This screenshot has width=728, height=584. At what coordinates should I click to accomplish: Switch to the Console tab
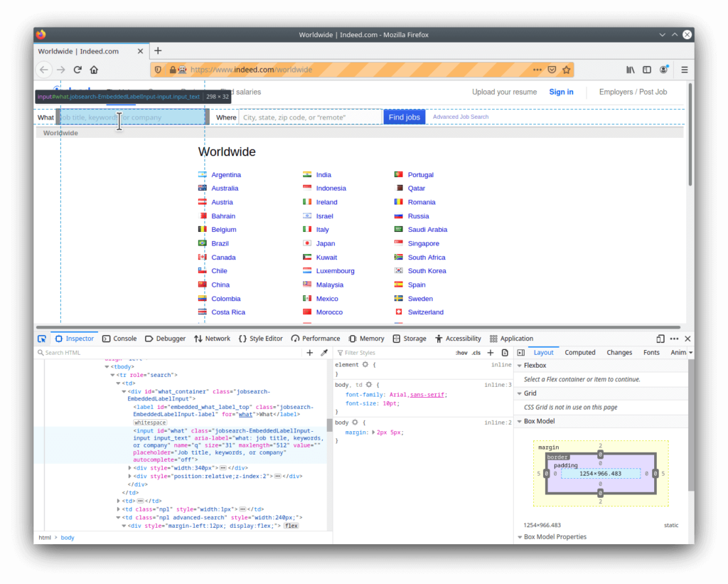pyautogui.click(x=119, y=339)
